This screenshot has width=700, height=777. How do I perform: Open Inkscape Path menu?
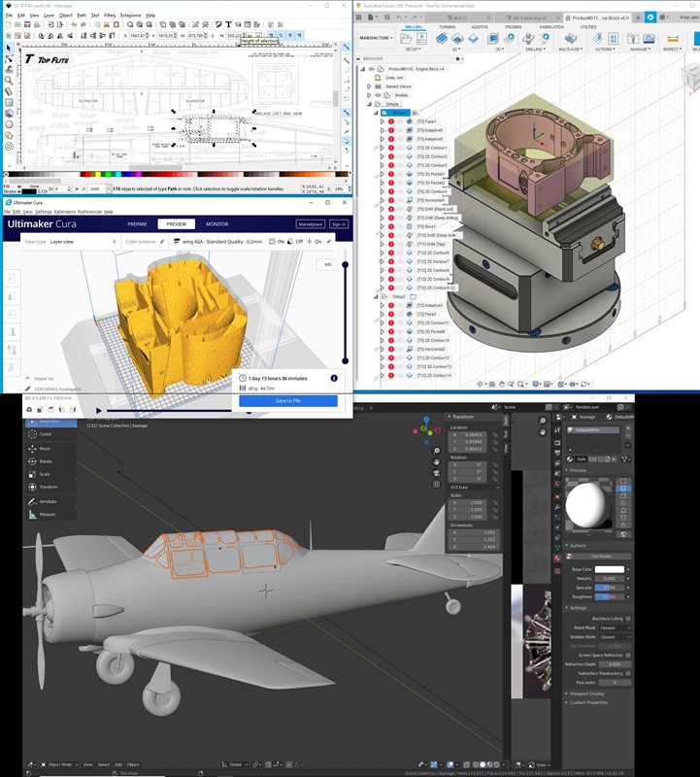coord(82,16)
